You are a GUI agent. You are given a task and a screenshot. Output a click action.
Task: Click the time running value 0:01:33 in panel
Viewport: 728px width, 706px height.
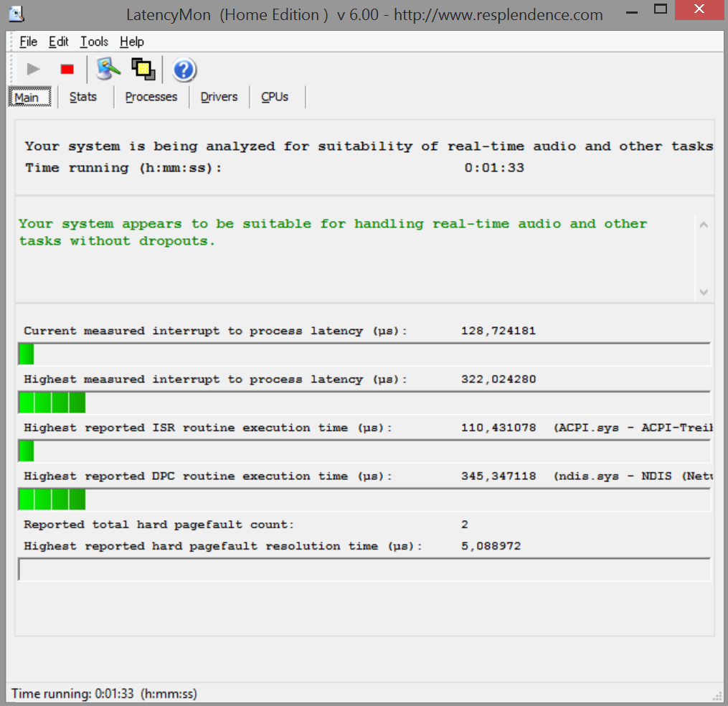(x=494, y=168)
